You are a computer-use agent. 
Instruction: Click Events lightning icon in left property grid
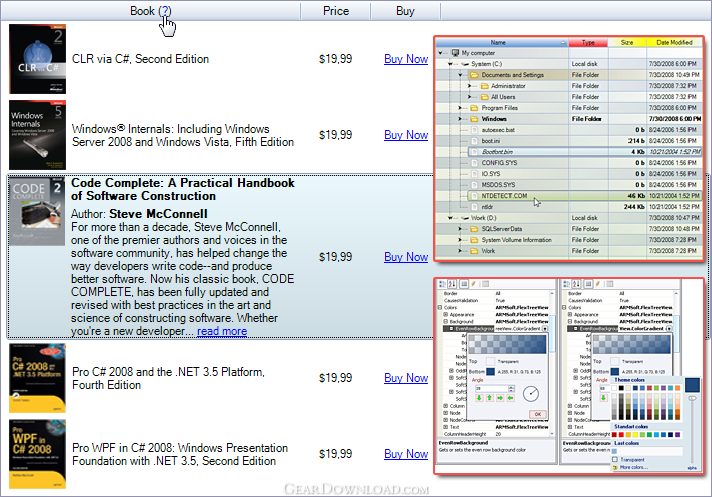pyautogui.click(x=474, y=284)
